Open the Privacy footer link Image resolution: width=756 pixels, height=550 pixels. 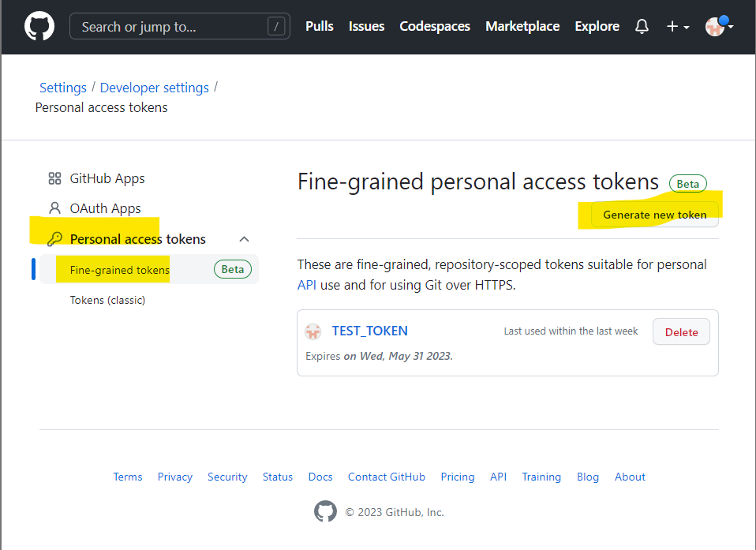click(x=175, y=477)
